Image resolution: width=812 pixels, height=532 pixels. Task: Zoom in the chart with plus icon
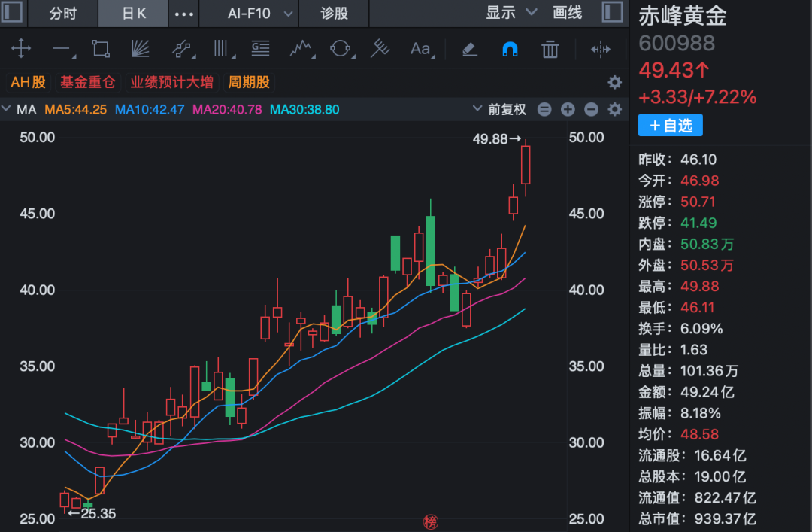tap(568, 109)
